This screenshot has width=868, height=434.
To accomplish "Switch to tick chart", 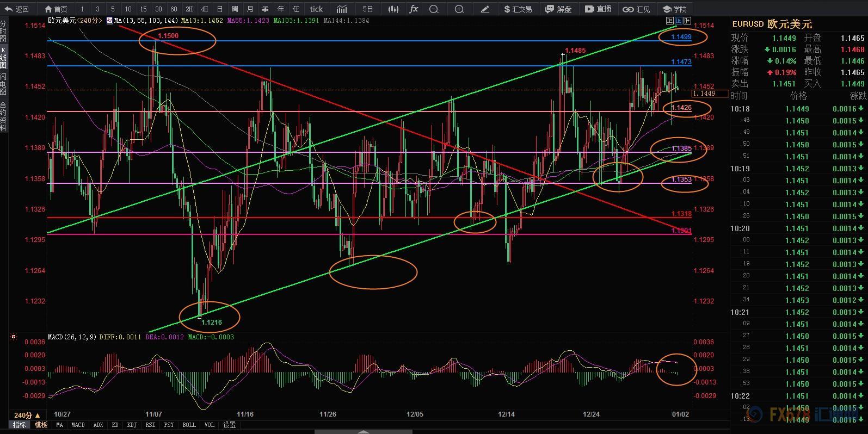I will (x=316, y=9).
